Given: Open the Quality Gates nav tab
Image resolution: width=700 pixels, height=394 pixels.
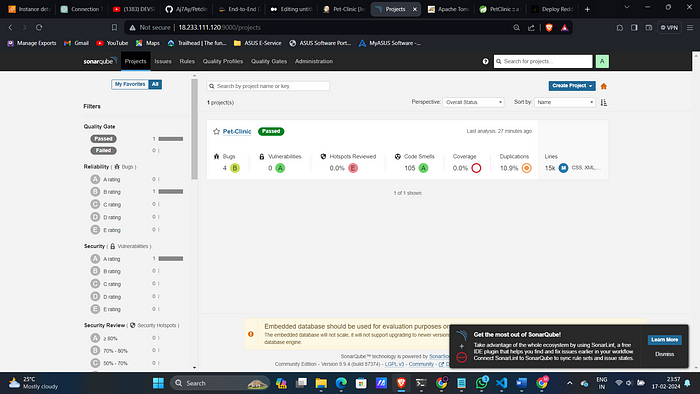Looking at the screenshot, I should coord(269,61).
